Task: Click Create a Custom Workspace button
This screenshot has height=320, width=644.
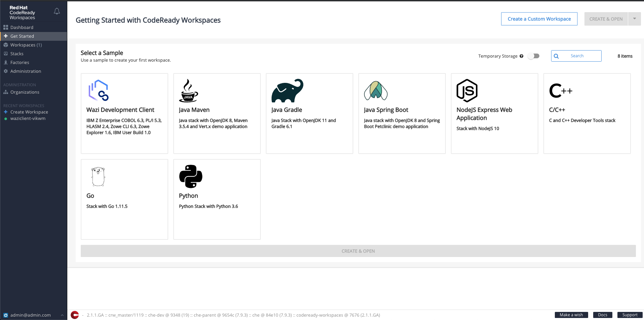Action: 539,19
